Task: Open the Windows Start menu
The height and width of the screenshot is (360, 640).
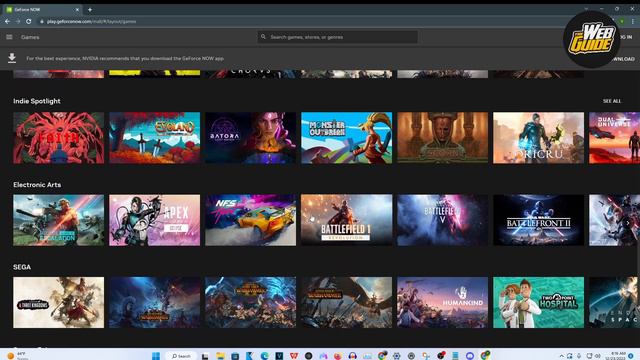Action: click(x=156, y=356)
